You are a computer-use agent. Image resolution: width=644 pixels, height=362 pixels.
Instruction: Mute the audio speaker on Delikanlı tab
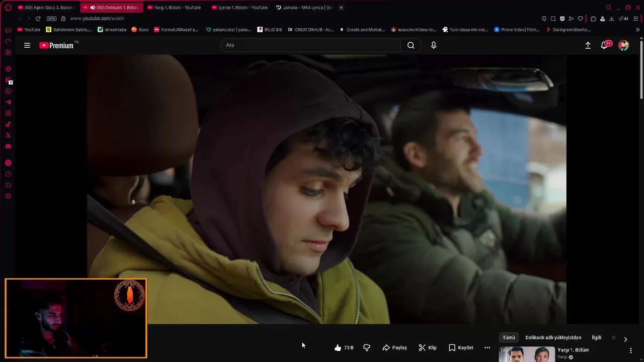pos(93,8)
